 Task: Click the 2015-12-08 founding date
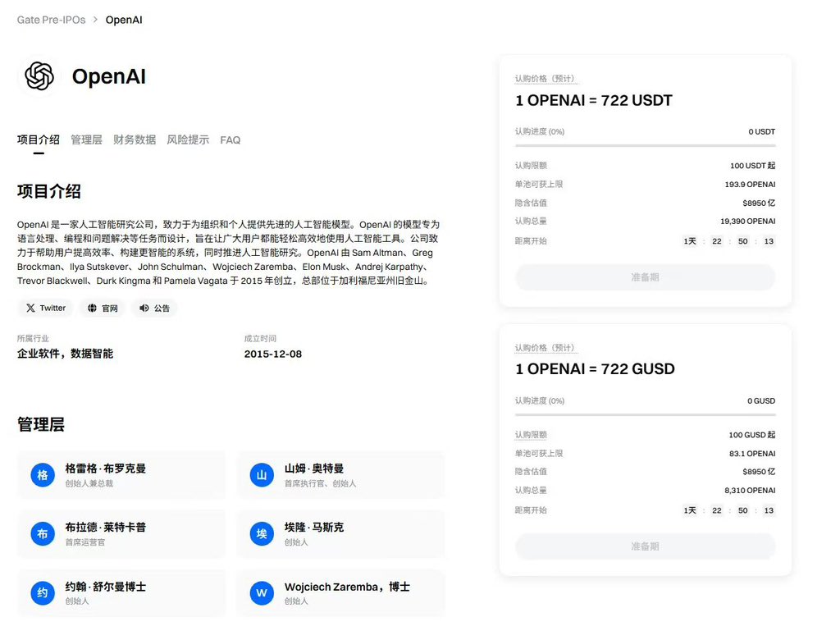[273, 354]
